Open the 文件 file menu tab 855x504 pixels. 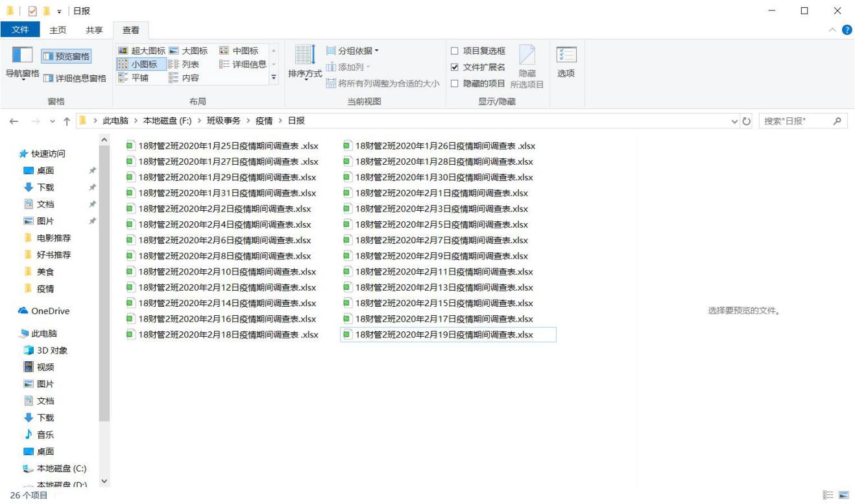21,30
